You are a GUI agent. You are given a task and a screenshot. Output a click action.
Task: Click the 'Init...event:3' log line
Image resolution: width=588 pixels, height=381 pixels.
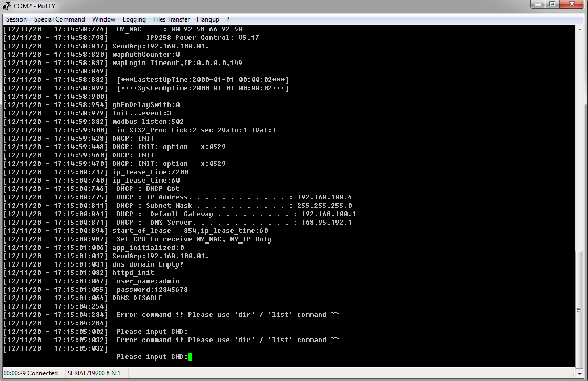142,113
